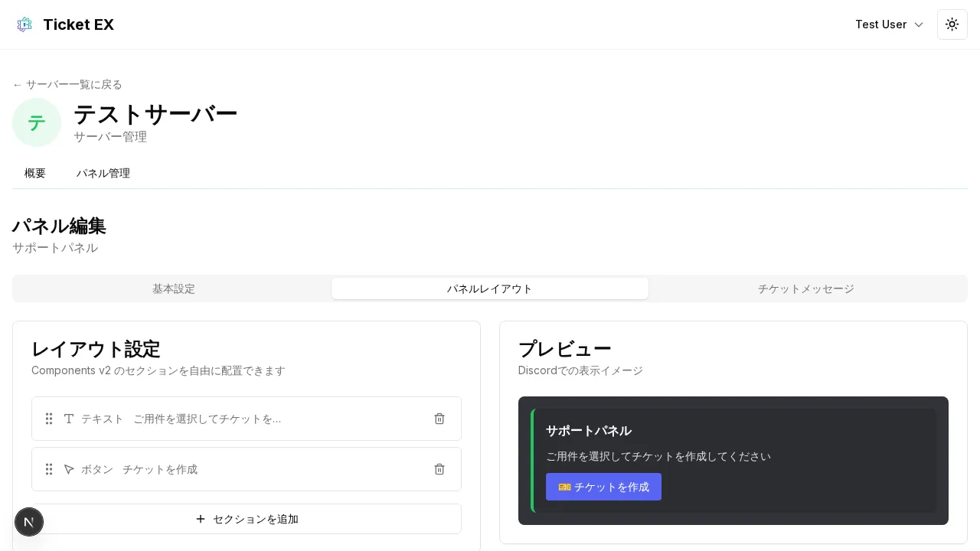The width and height of the screenshot is (980, 551).
Task: Open the Test User account dropdown
Action: click(881, 24)
